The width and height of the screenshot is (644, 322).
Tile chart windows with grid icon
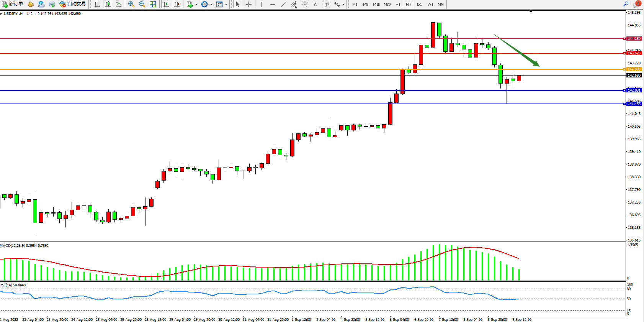(x=153, y=4)
